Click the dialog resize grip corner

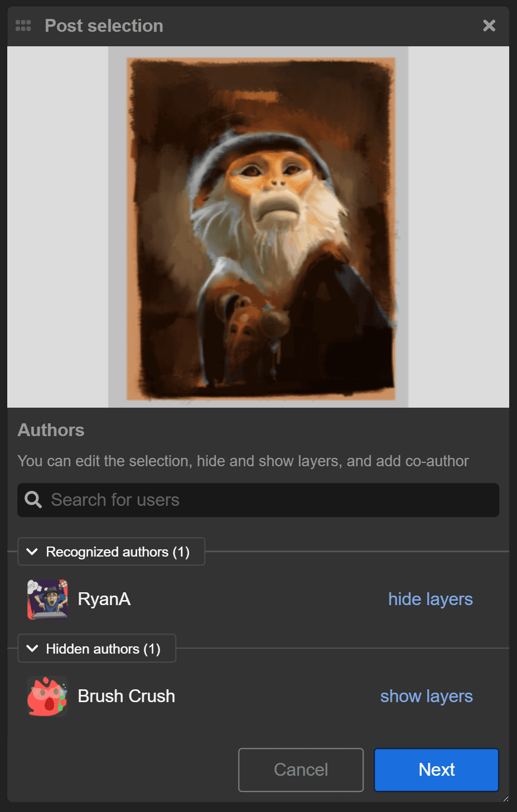click(x=505, y=799)
